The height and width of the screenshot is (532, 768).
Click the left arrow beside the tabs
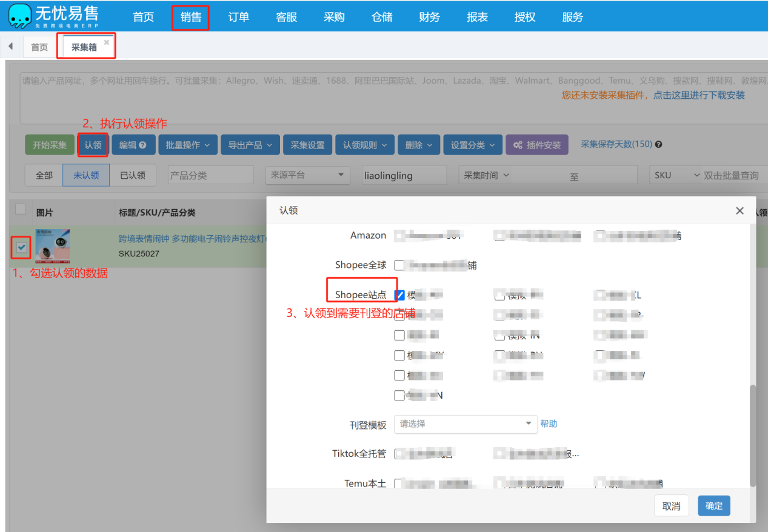click(10, 47)
